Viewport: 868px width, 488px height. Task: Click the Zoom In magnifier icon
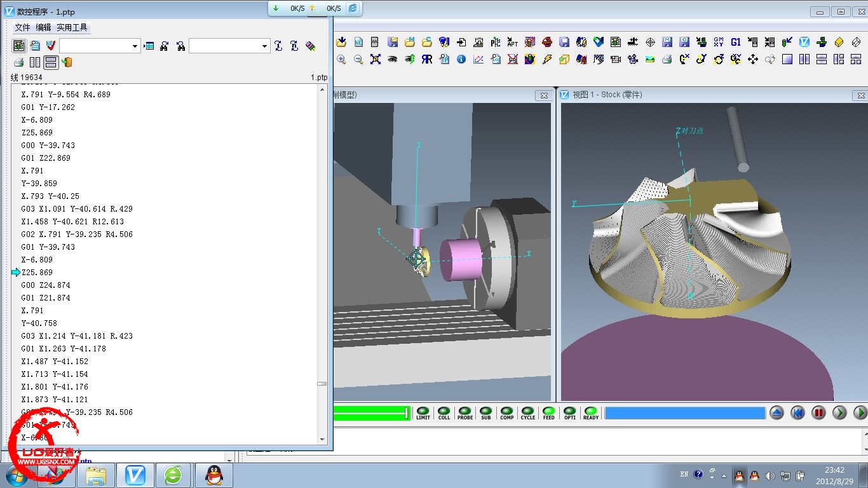[x=341, y=59]
